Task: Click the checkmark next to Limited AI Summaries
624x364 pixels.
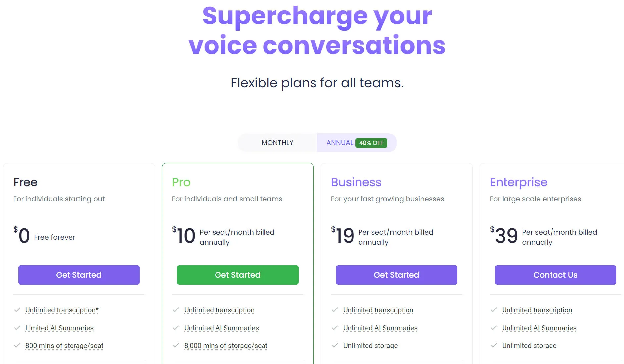Action: coord(17,328)
